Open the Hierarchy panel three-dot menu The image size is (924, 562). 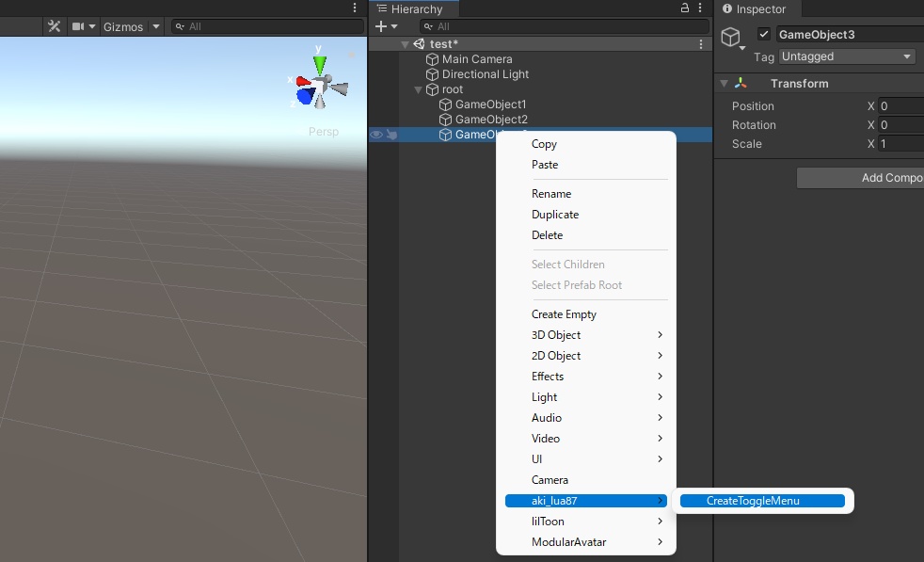point(700,8)
